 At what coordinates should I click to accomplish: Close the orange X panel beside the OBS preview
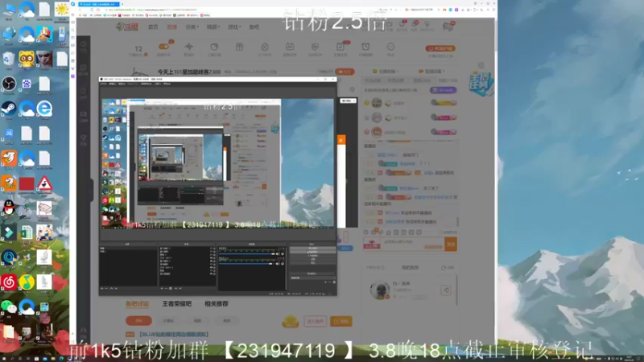[x=341, y=140]
